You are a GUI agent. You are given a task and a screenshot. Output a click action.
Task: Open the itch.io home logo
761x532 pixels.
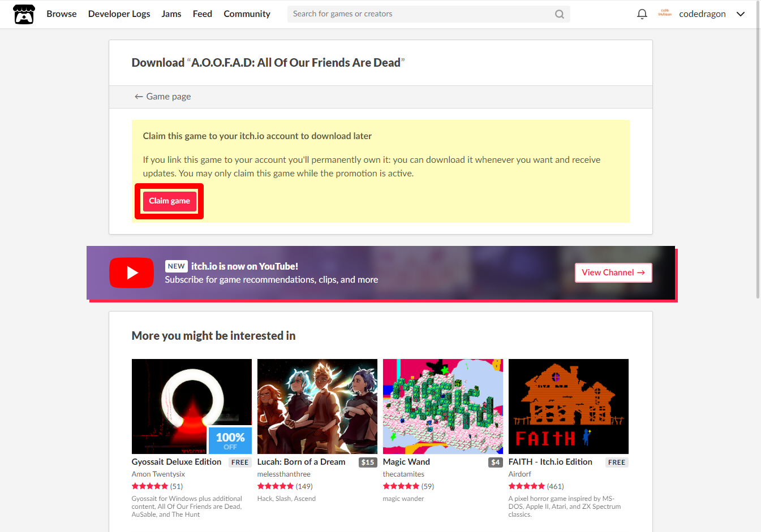(x=24, y=14)
